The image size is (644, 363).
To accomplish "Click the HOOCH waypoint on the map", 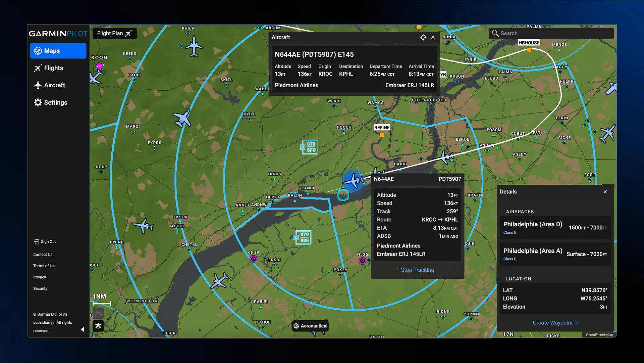I will point(344,132).
